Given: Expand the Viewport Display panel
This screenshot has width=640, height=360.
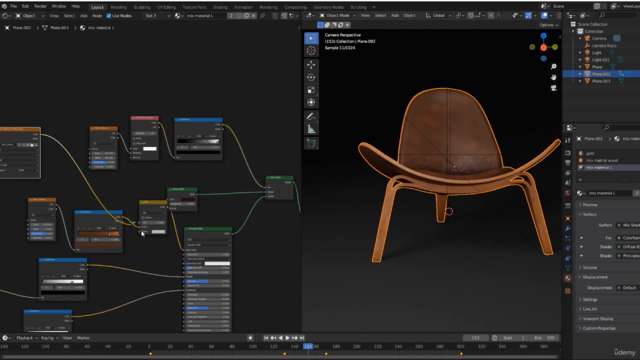Looking at the screenshot, I should [598, 319].
